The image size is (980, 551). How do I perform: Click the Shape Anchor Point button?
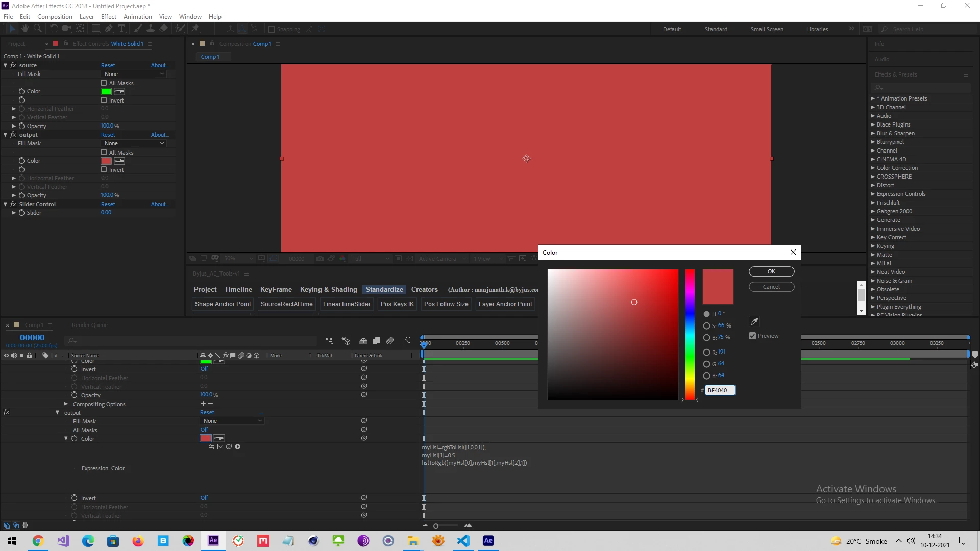223,304
